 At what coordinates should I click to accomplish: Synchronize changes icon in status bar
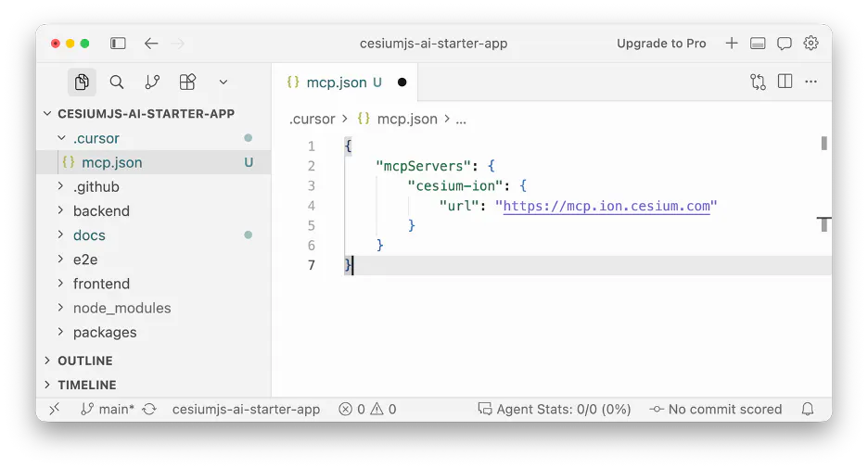149,410
